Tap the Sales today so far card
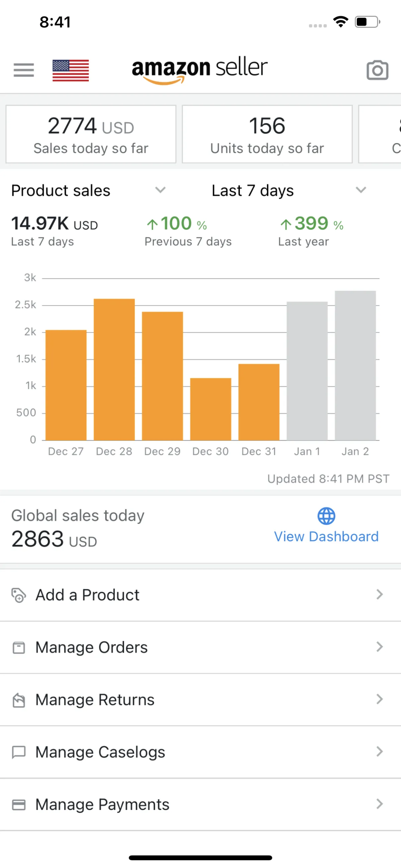The height and width of the screenshot is (868, 401). tap(91, 134)
